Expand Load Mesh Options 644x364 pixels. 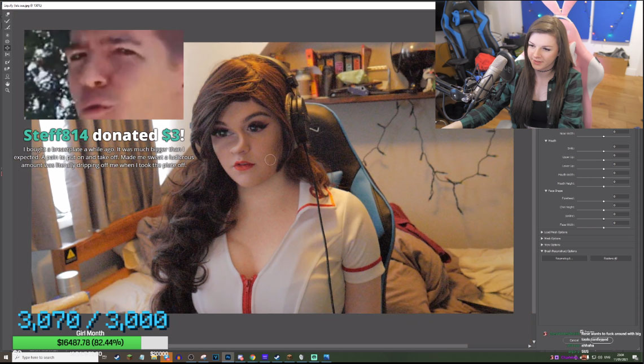(542, 232)
